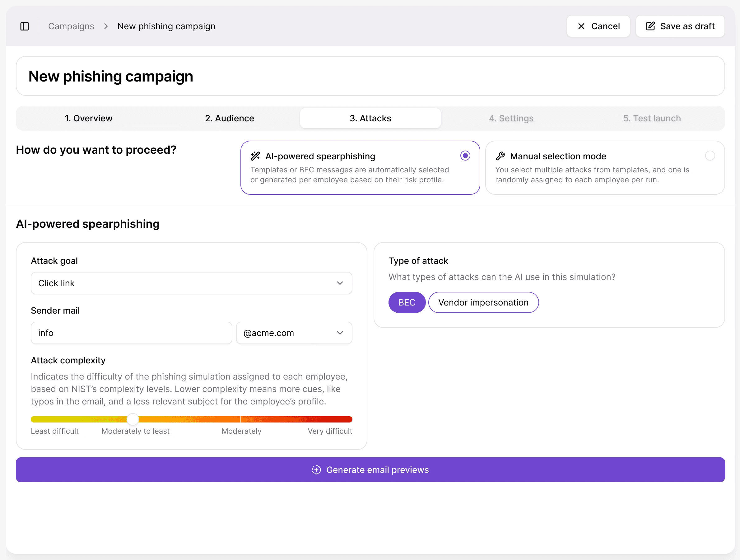
Task: Open the Attack goal dropdown showing Click link
Action: (191, 283)
